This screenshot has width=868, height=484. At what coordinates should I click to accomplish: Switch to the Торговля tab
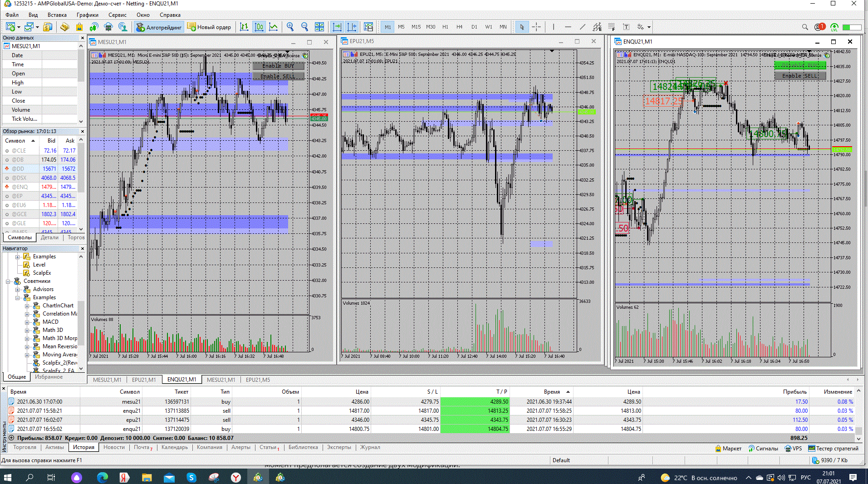[x=25, y=448]
